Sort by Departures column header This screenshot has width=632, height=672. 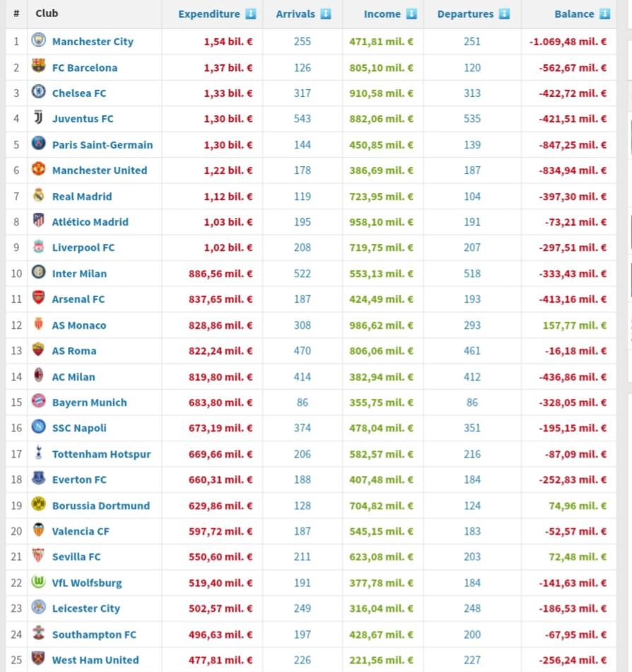pyautogui.click(x=465, y=13)
